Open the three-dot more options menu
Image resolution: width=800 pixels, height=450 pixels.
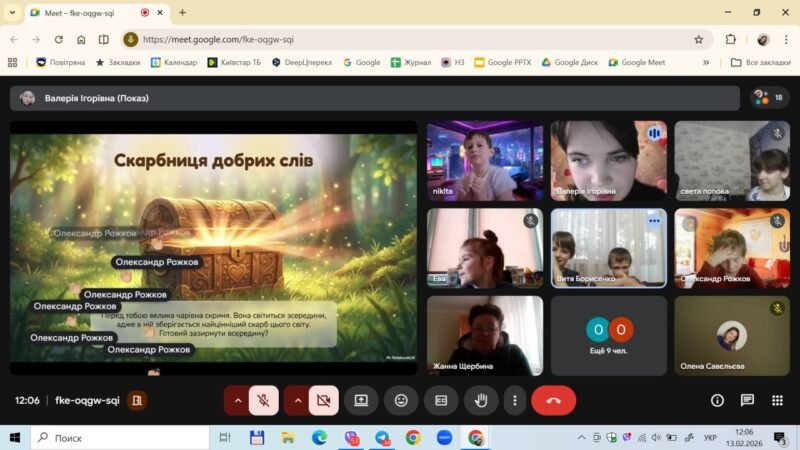(514, 400)
